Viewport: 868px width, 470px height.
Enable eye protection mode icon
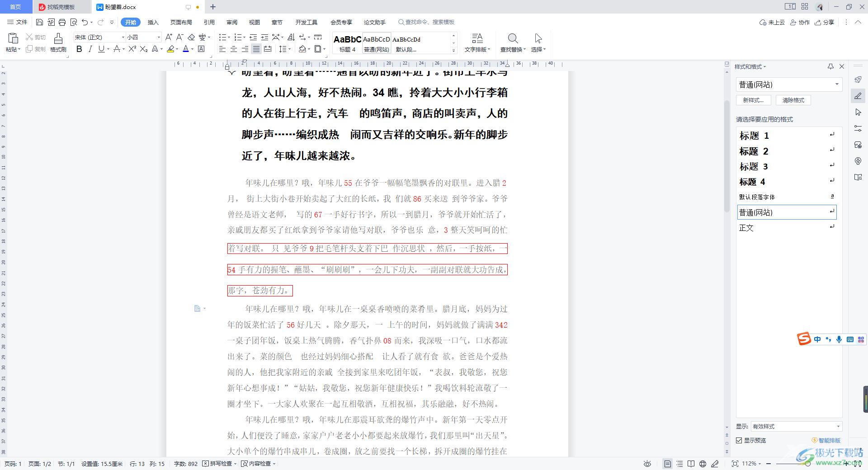(647, 464)
